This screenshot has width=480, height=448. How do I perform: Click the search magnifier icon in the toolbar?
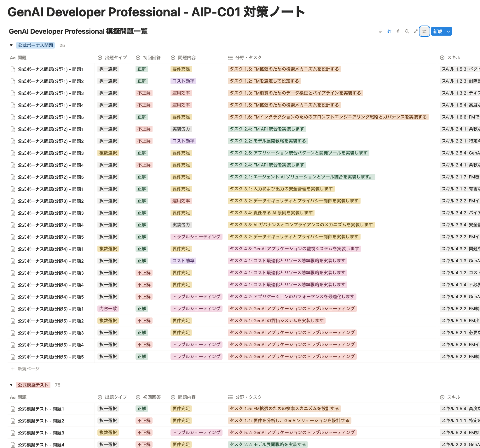[x=407, y=31]
